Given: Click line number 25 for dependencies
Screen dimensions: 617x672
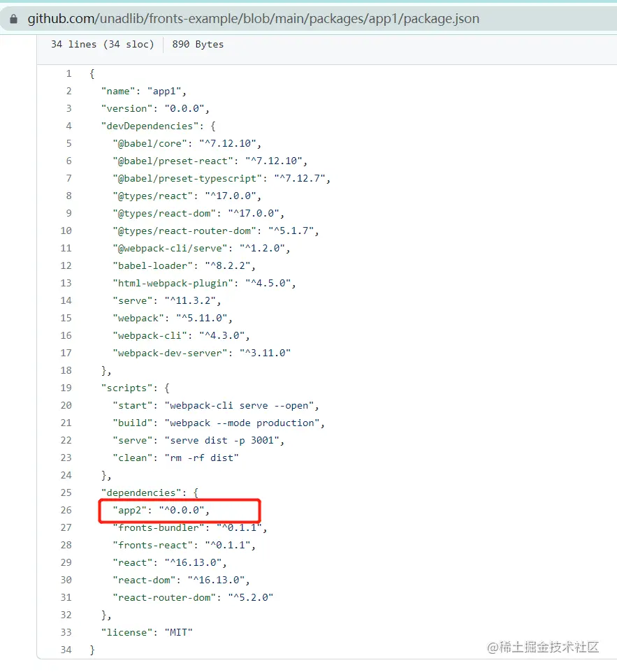Looking at the screenshot, I should point(66,493).
